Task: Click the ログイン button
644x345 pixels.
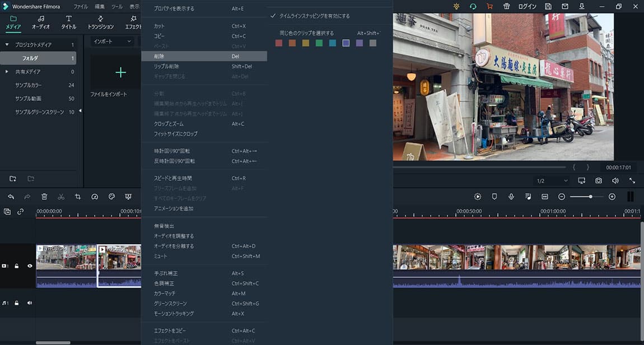Action: [527, 7]
